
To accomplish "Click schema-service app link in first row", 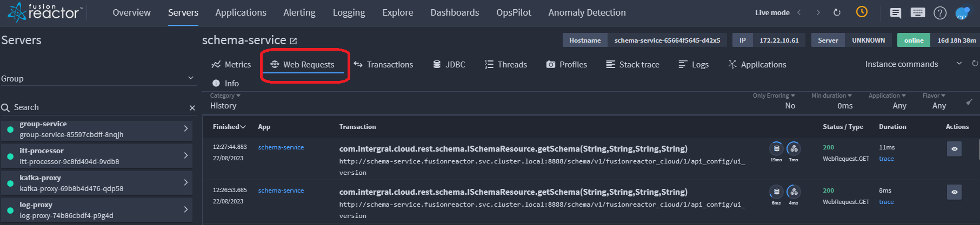I will pyautogui.click(x=281, y=147).
